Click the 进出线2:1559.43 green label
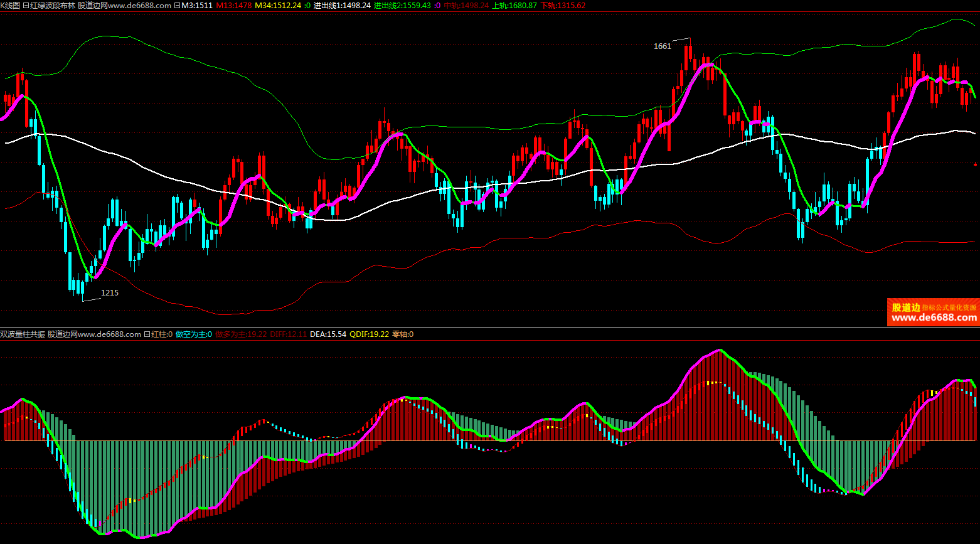 [x=402, y=5]
